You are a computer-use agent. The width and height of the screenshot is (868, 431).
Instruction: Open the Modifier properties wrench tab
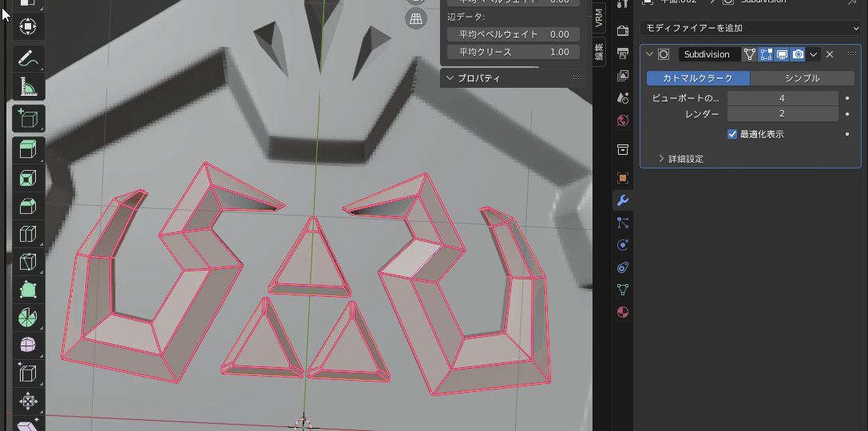point(623,200)
